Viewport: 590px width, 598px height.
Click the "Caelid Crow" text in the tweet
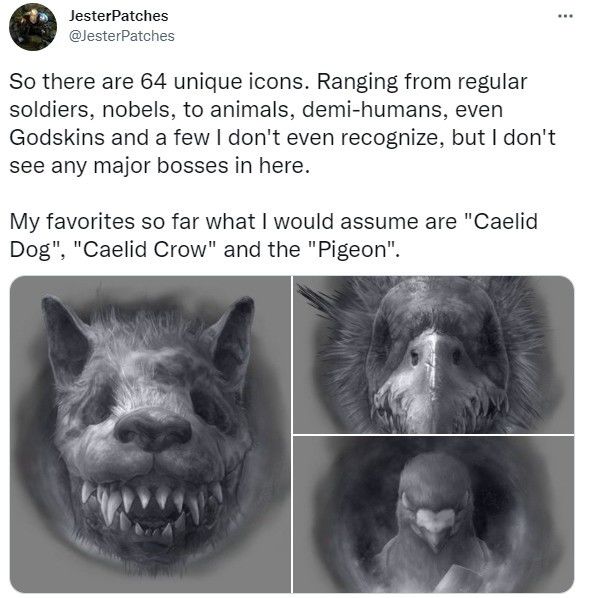point(144,249)
